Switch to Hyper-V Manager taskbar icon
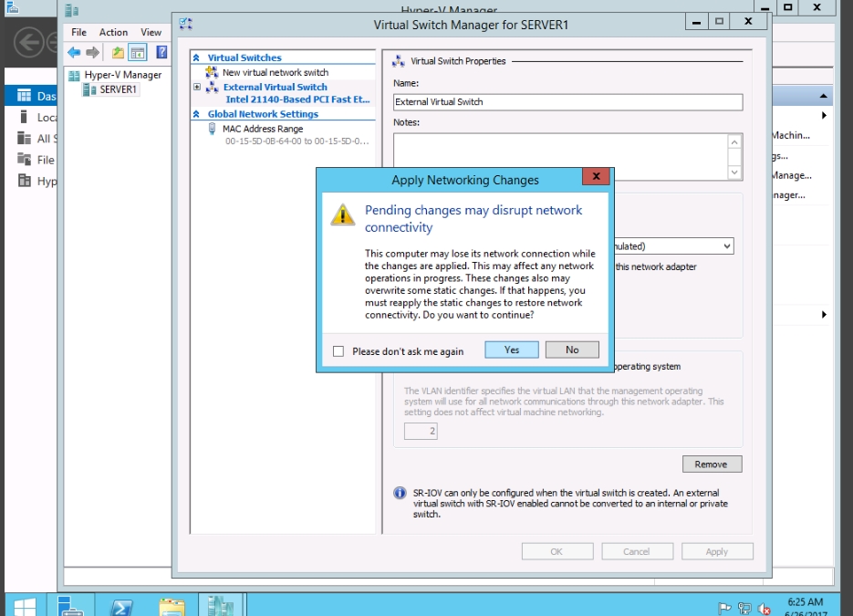 point(221,606)
